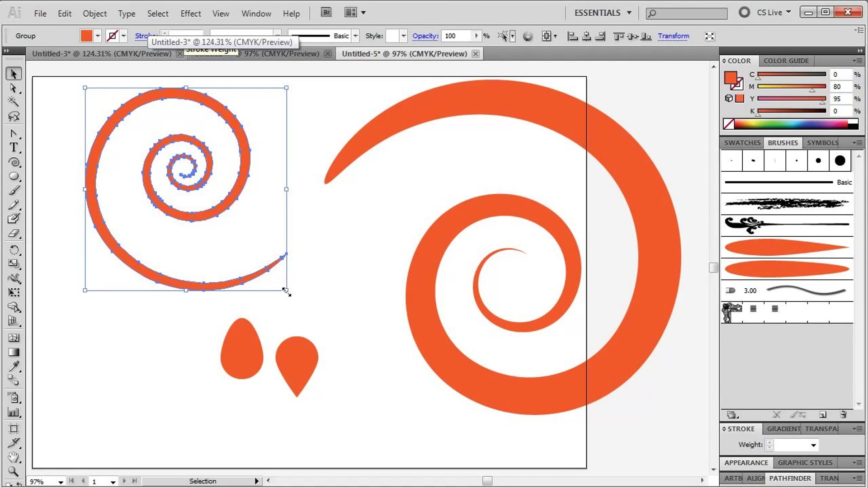The height and width of the screenshot is (488, 868).
Task: Choose the Eyedropper tool
Action: pyautogui.click(x=14, y=366)
